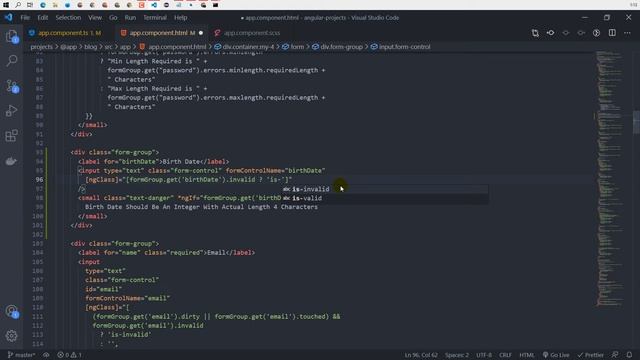Image resolution: width=640 pixels, height=360 pixels.
Task: Change language mode via HTML
Action: (527, 355)
